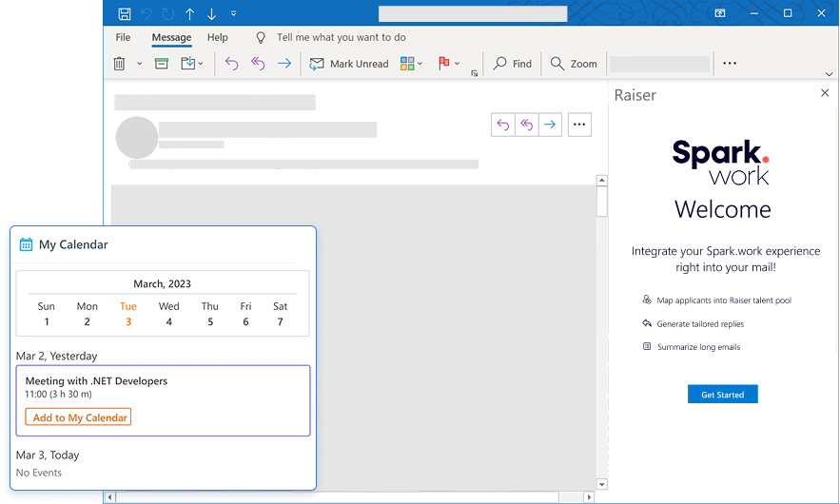840x504 pixels.
Task: Select Sat 7 in calendar
Action: (x=281, y=314)
